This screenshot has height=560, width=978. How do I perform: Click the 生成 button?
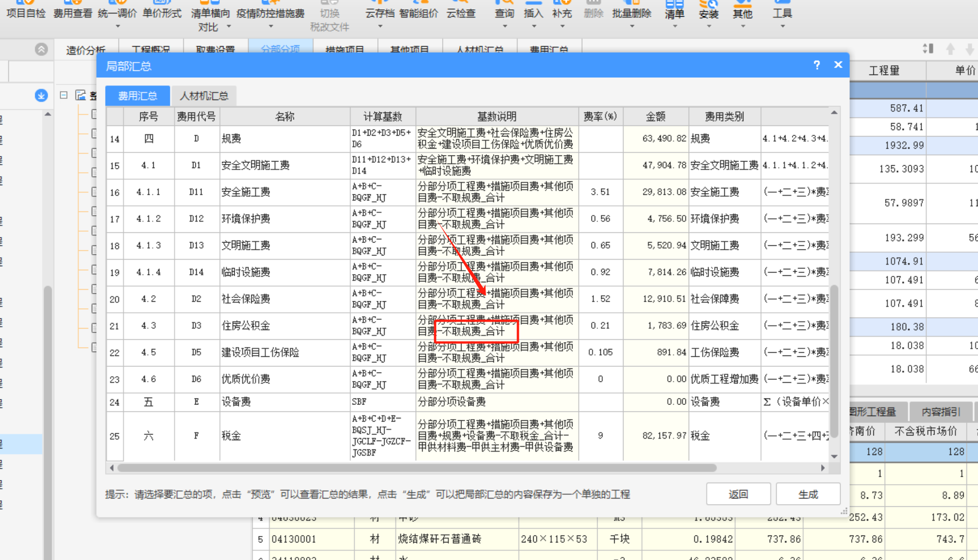click(x=808, y=494)
